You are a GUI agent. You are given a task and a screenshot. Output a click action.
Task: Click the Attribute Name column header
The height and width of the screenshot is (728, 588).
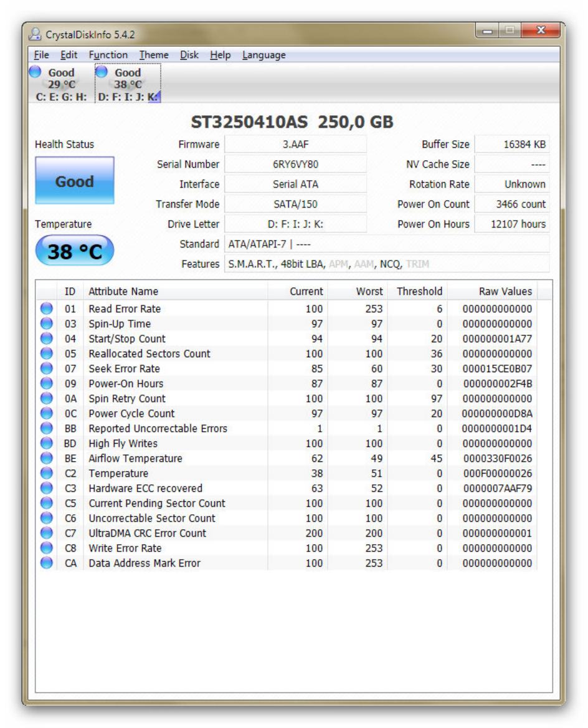[x=176, y=291]
